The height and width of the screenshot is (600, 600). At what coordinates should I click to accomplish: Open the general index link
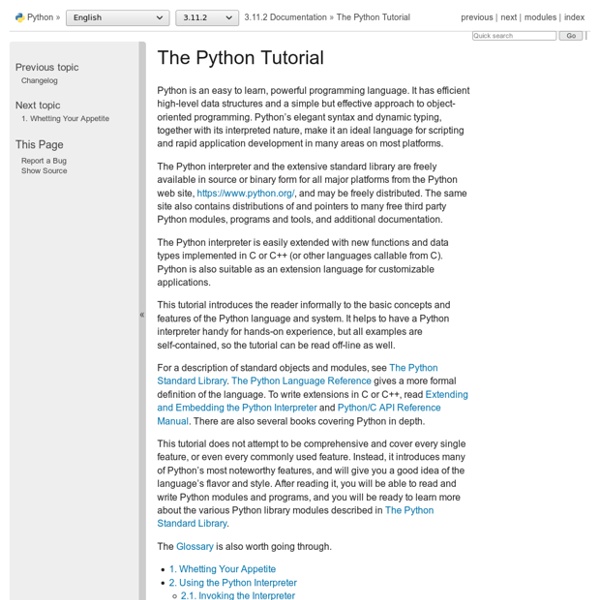tap(574, 18)
